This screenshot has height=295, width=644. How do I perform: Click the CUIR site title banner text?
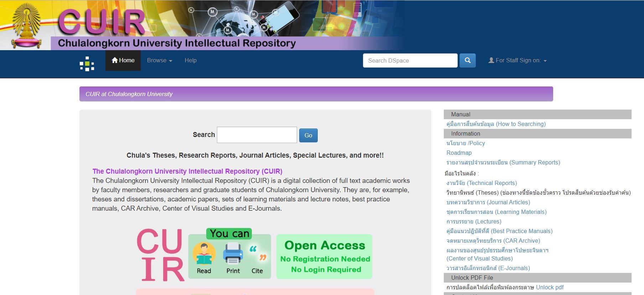click(x=177, y=43)
